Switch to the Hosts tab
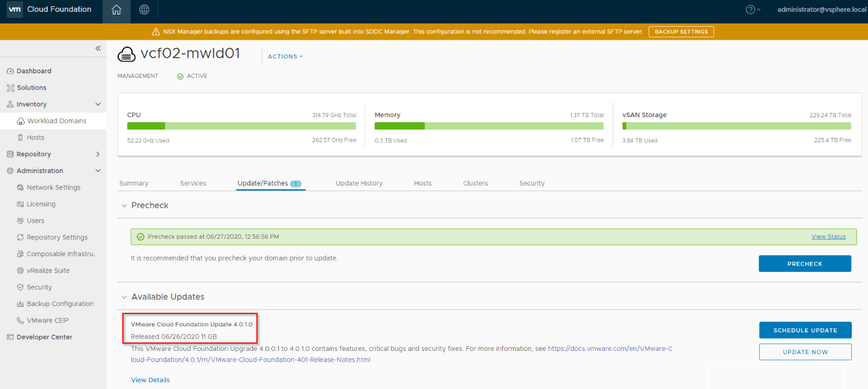 pyautogui.click(x=422, y=183)
